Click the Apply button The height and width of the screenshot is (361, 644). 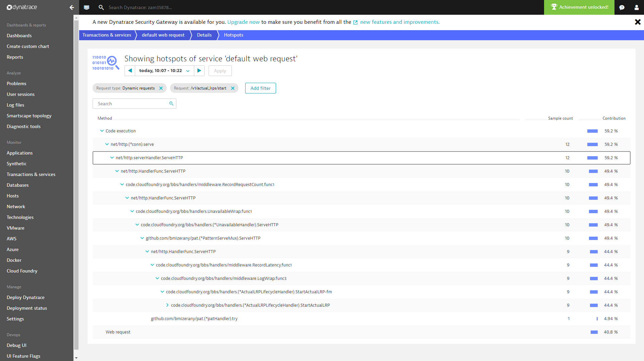(220, 71)
